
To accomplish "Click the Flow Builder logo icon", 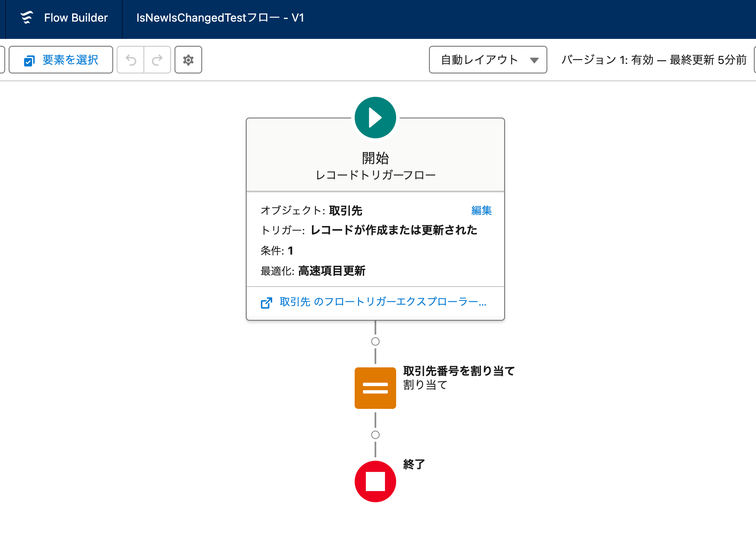I will click(26, 18).
